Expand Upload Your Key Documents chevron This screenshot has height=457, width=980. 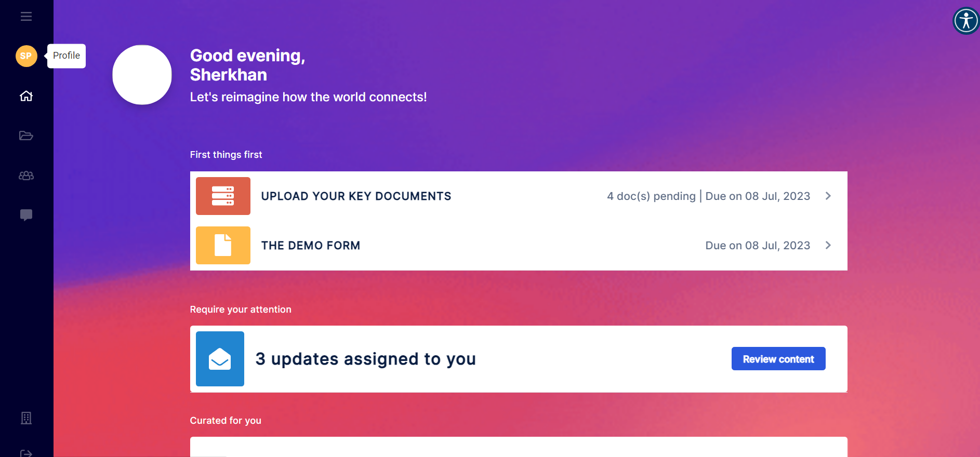pos(828,196)
